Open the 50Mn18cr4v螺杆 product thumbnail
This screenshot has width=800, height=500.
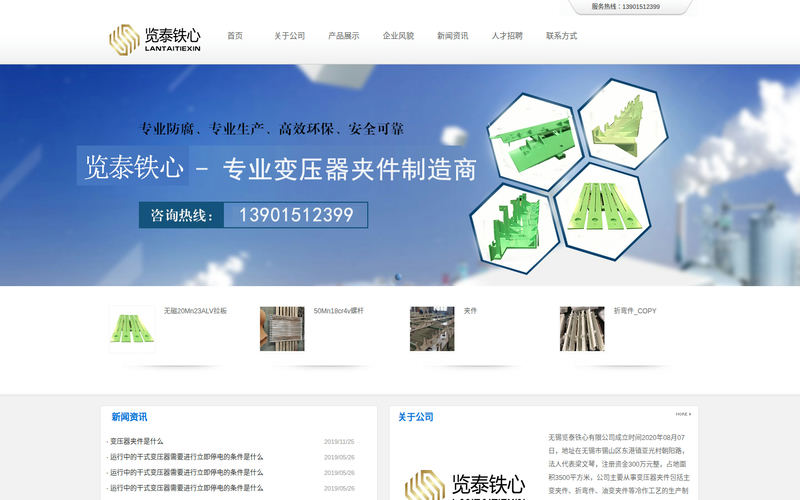[x=282, y=329]
